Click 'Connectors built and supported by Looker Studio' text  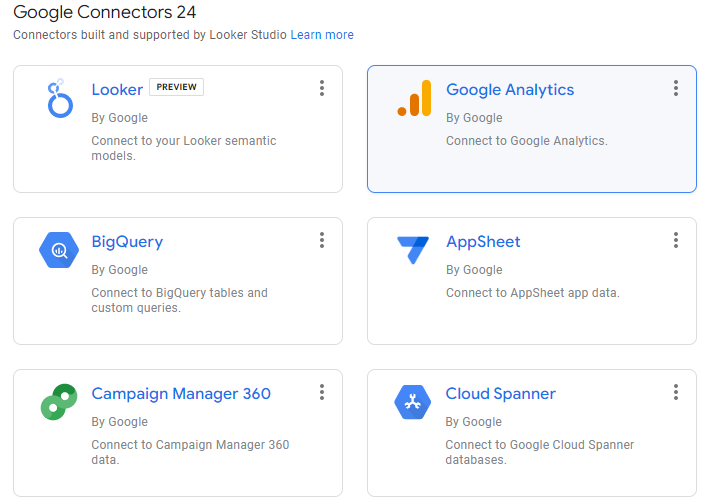(150, 35)
